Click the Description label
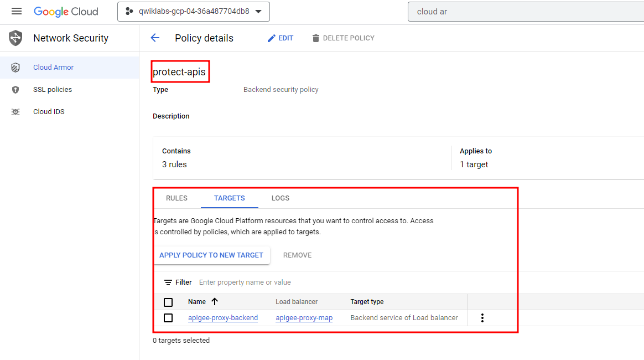 click(x=171, y=116)
